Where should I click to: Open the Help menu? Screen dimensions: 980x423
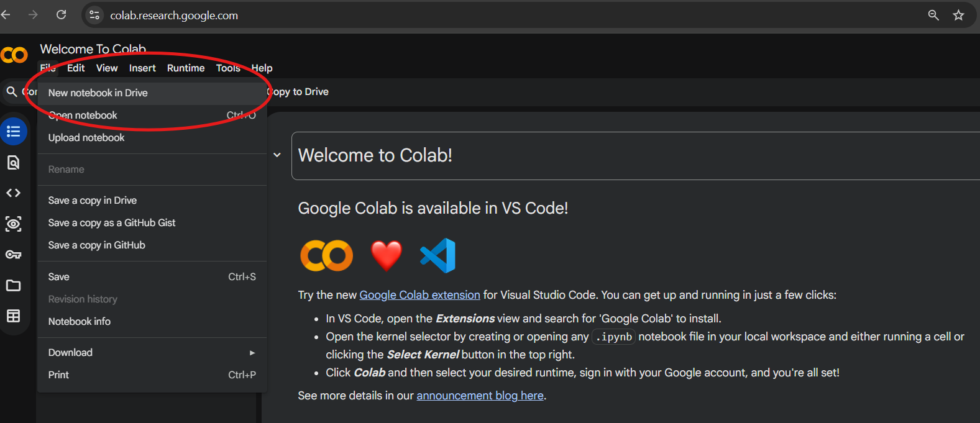[x=262, y=68]
